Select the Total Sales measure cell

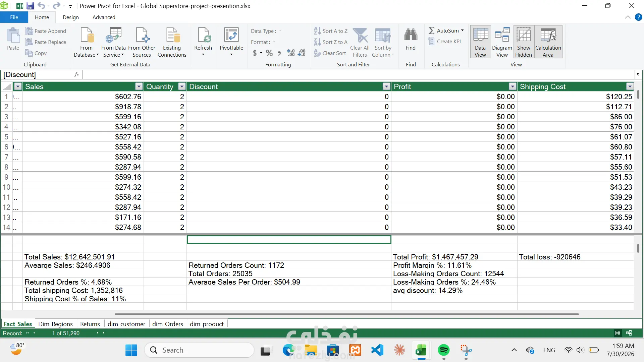coord(83,257)
